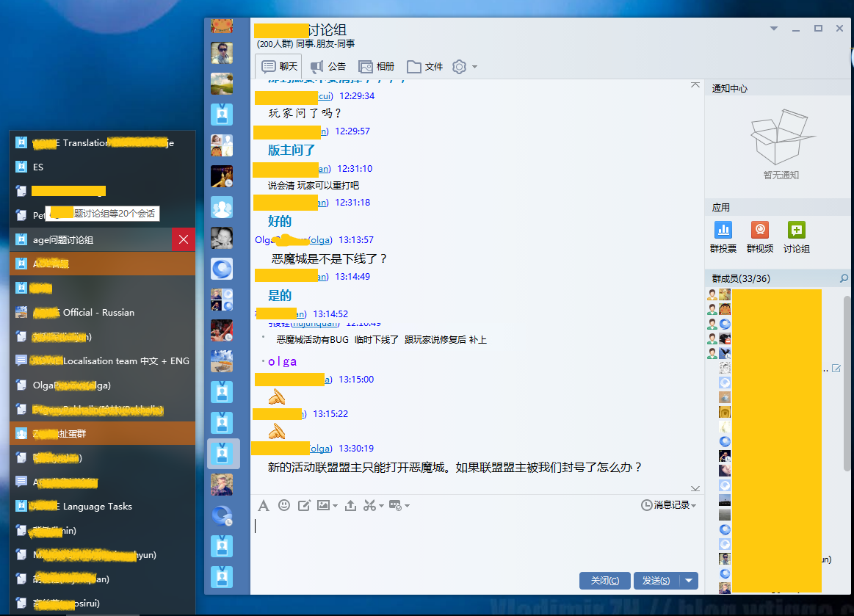Open the age问题讨论组 conversation in list
854x616 pixels.
pyautogui.click(x=90, y=239)
